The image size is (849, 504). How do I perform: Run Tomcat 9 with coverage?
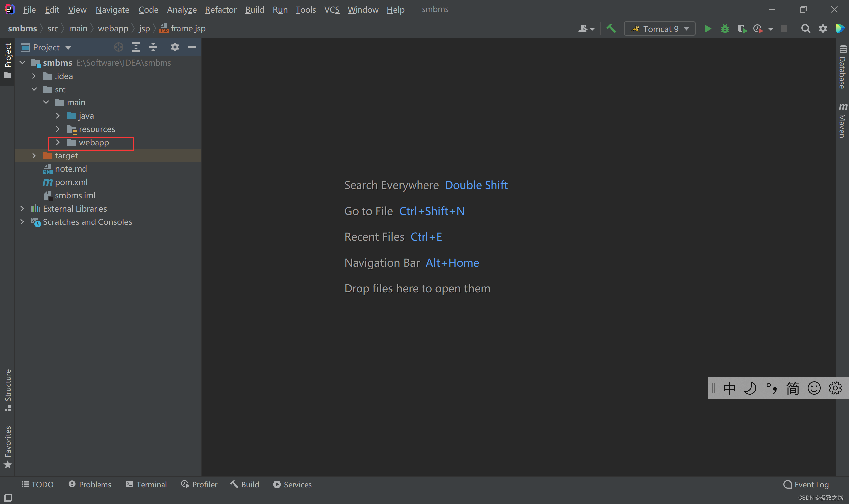742,29
